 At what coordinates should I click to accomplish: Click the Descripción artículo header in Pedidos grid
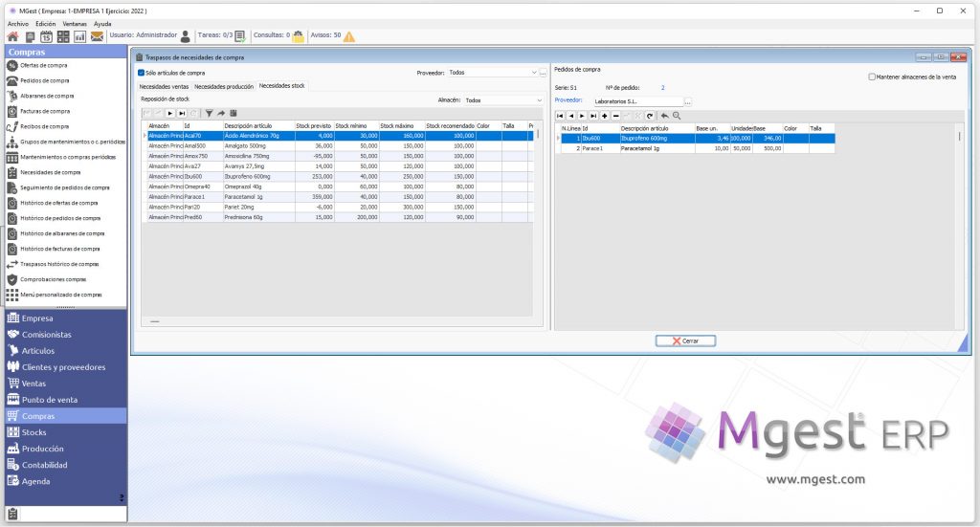[x=657, y=128]
